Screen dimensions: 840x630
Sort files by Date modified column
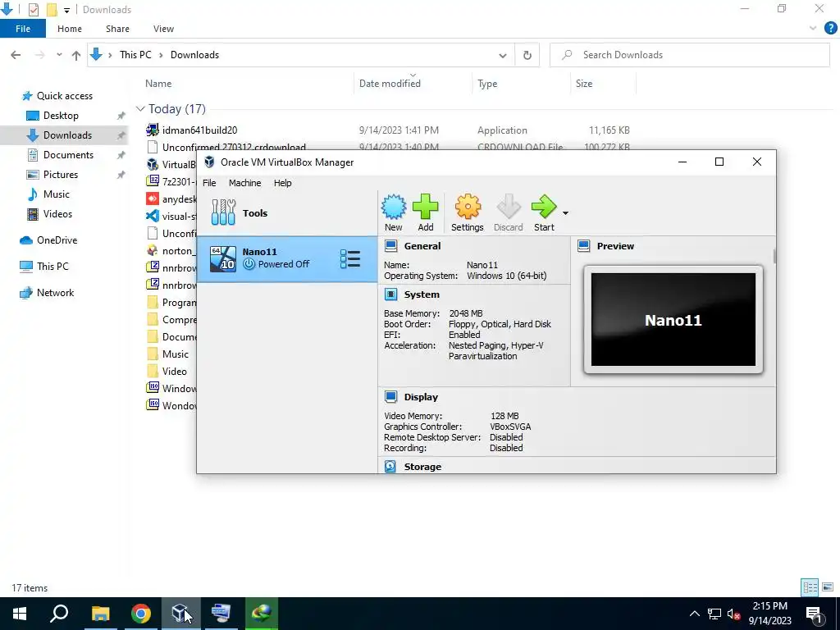[x=390, y=84]
